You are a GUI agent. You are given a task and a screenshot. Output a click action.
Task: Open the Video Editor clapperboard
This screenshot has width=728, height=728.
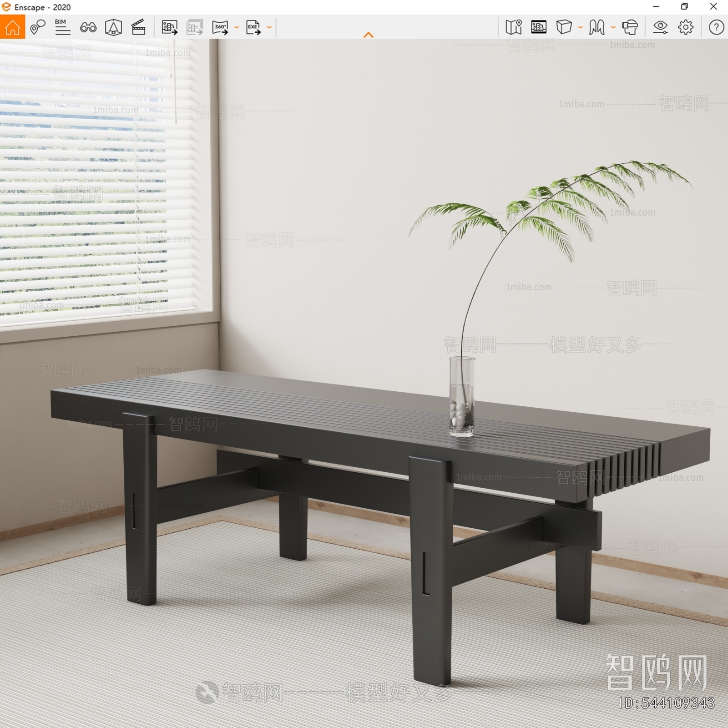point(138,27)
